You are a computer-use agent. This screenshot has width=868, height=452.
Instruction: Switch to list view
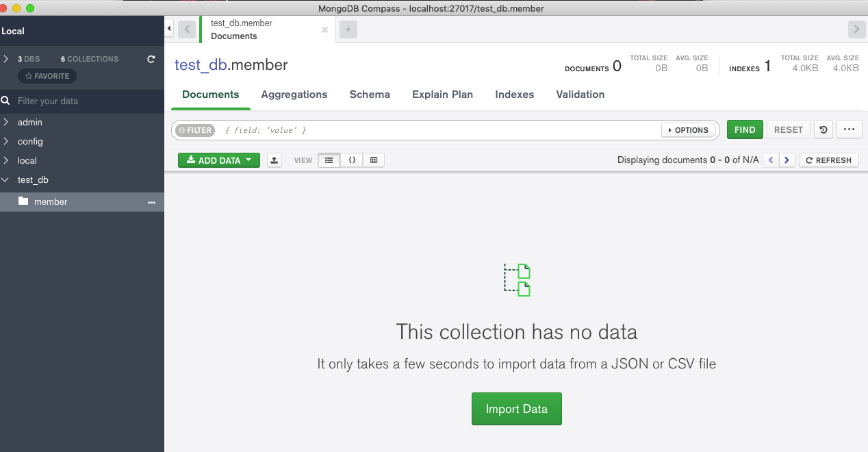pos(329,160)
